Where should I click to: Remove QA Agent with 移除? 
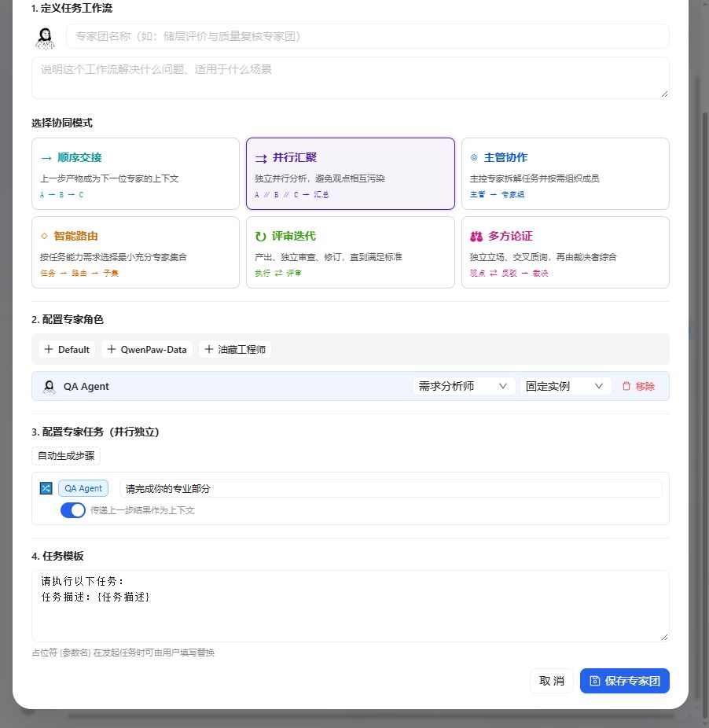[x=638, y=386]
